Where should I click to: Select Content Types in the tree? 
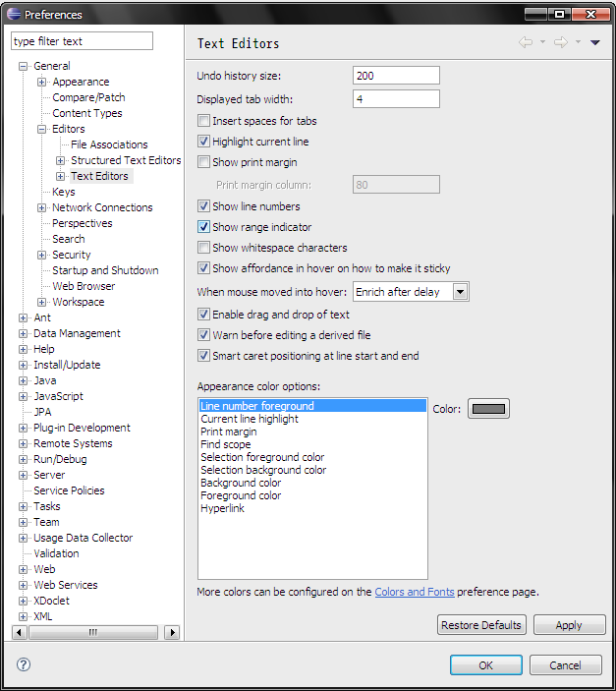[x=87, y=113]
